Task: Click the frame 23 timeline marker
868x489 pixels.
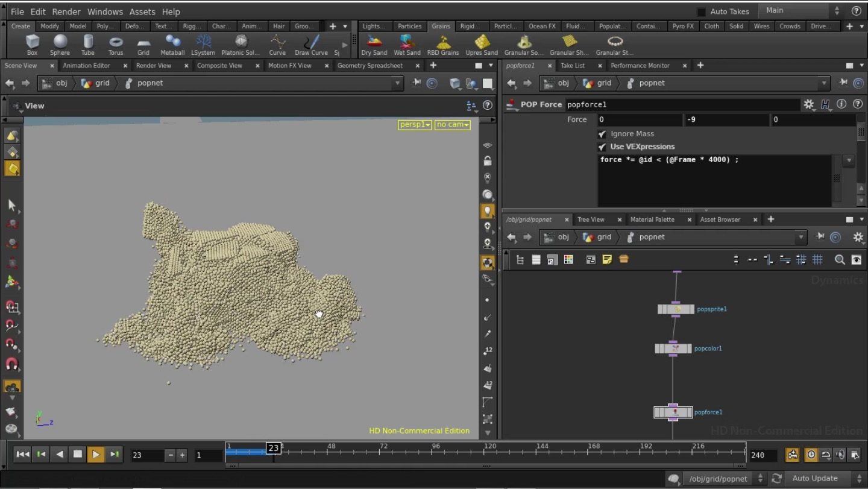Action: click(x=274, y=448)
